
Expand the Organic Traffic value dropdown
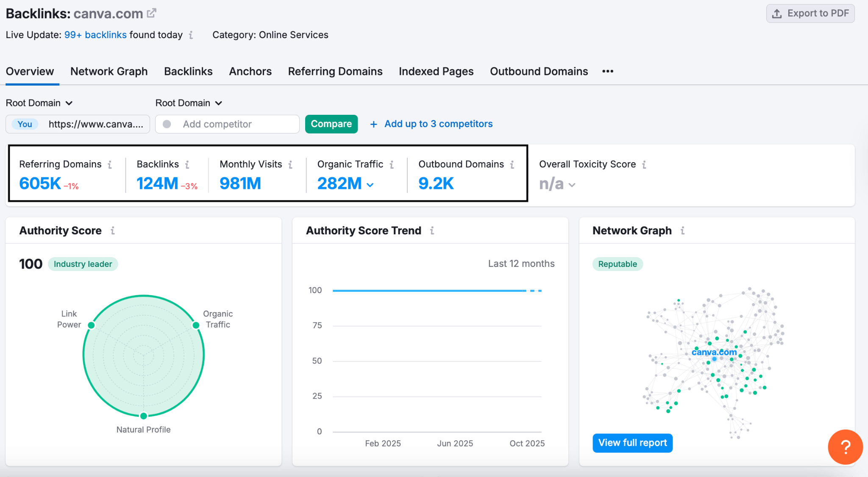[x=370, y=185]
